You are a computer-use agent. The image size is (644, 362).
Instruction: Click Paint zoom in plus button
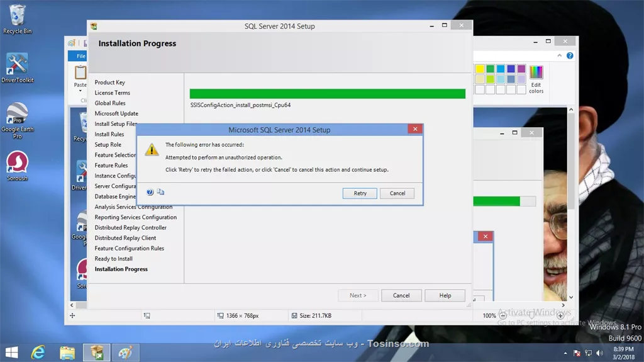(560, 315)
